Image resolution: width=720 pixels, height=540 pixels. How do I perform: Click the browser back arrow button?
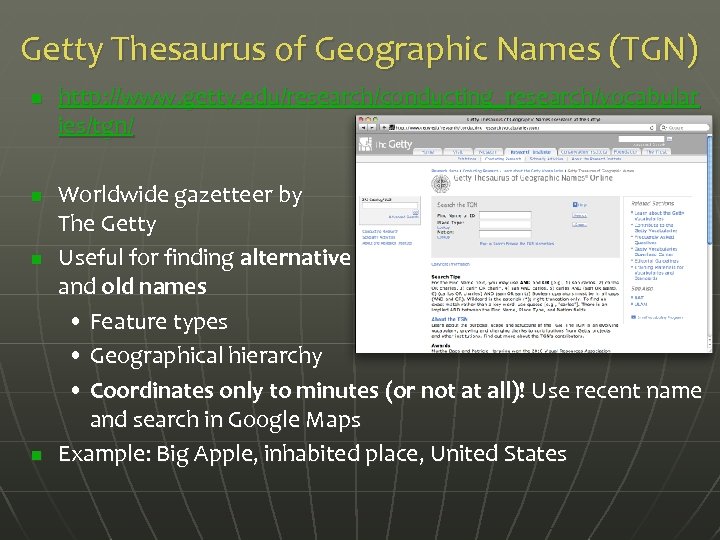point(364,127)
